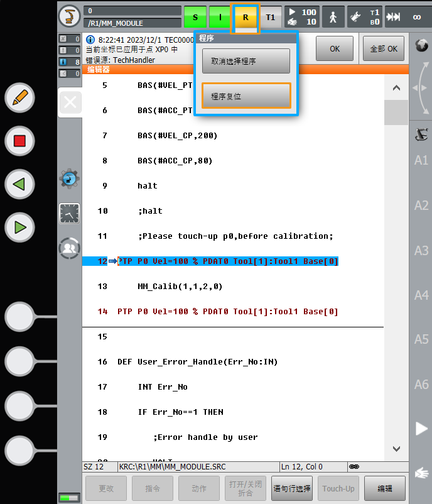Viewport: 432px width, 504px height.
Task: Click the KRC:\R1\MM\MM_MODULE.SRC path
Action: [172, 467]
